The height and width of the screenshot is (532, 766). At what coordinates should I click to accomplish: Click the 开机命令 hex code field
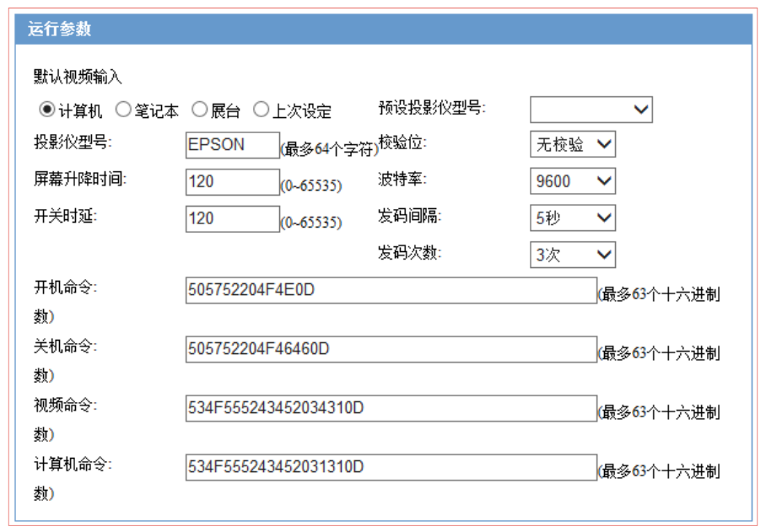391,291
